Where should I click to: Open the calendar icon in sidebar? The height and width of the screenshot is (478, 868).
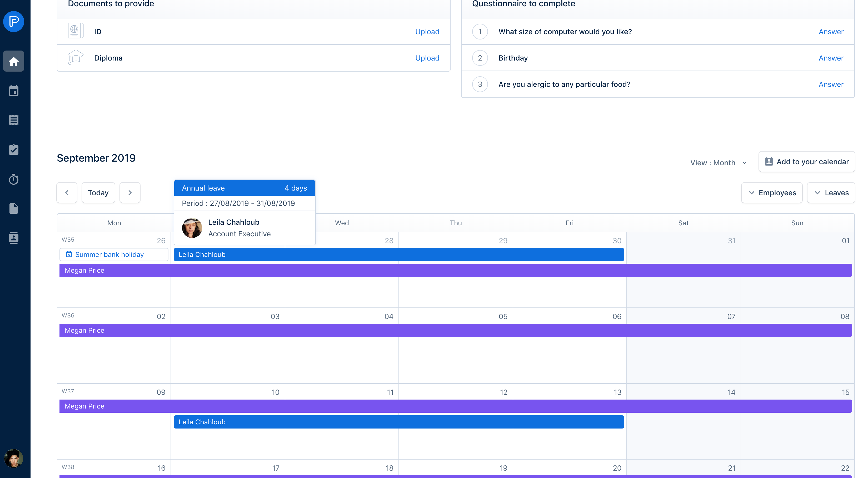click(13, 91)
